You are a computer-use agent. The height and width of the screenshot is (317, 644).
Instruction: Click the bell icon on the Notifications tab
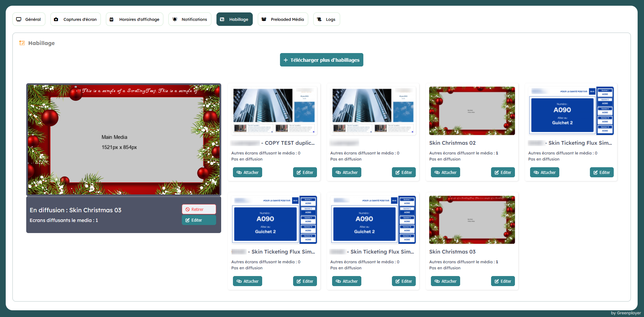tap(175, 19)
